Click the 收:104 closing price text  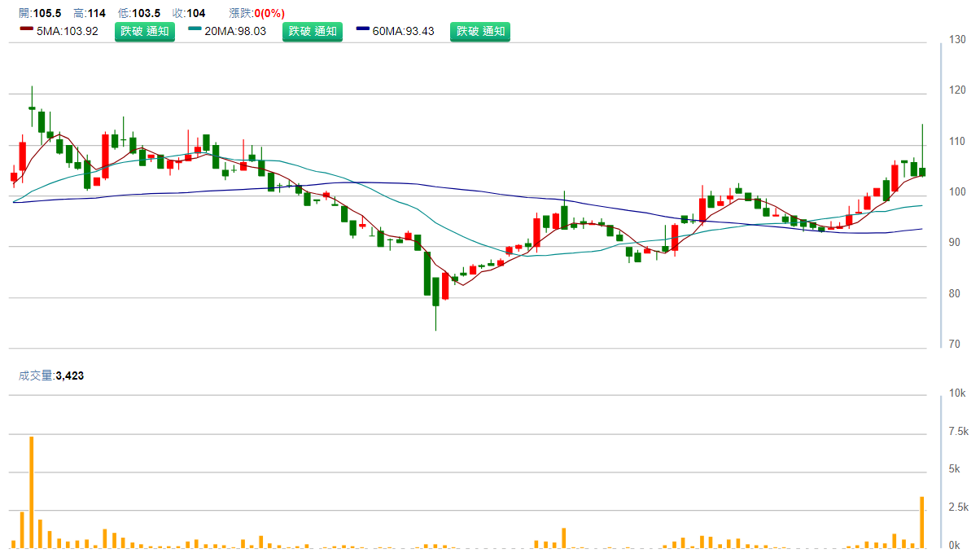188,14
